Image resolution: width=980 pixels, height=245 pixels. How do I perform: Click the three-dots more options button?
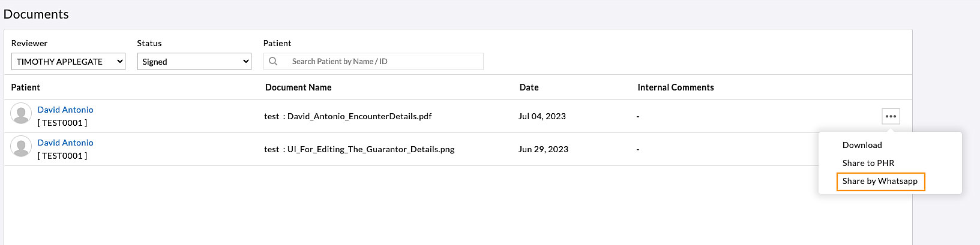(891, 116)
